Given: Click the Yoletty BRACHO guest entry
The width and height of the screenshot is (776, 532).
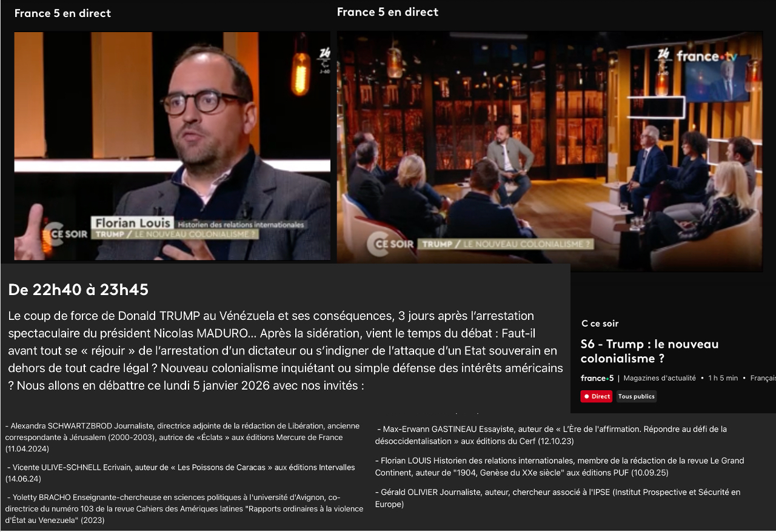Looking at the screenshot, I should click(x=184, y=508).
